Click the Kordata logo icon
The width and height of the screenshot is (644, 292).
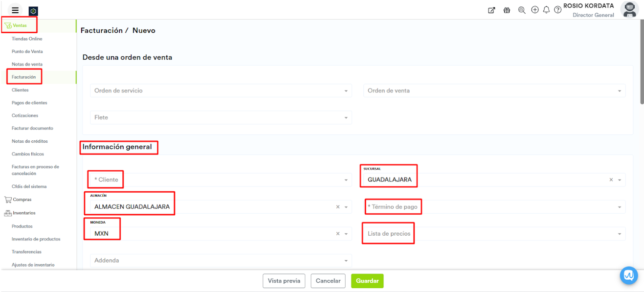[33, 11]
